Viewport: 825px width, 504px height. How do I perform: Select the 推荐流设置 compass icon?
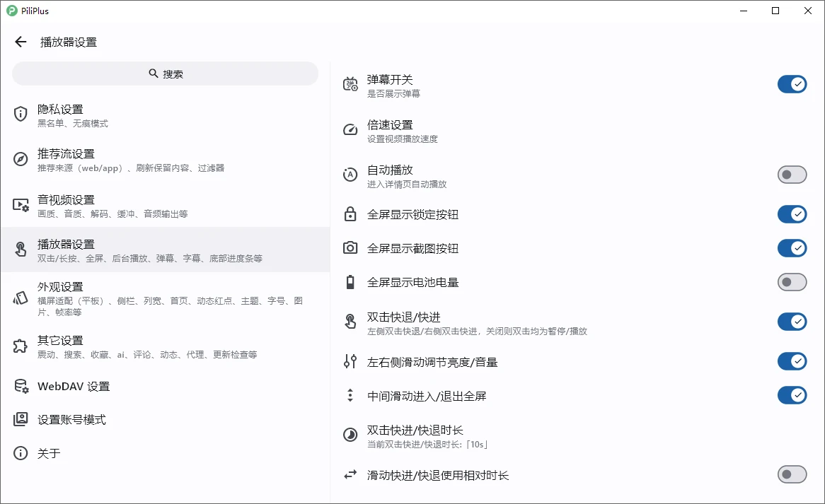point(20,159)
